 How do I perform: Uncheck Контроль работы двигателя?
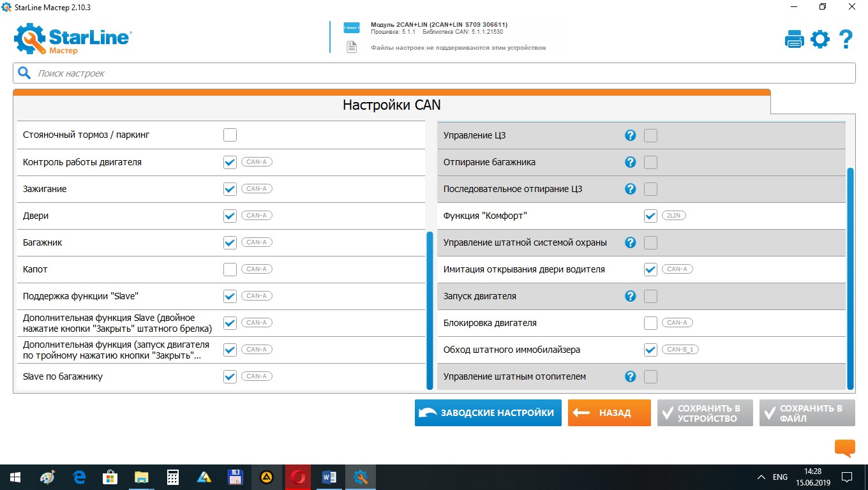click(x=230, y=162)
